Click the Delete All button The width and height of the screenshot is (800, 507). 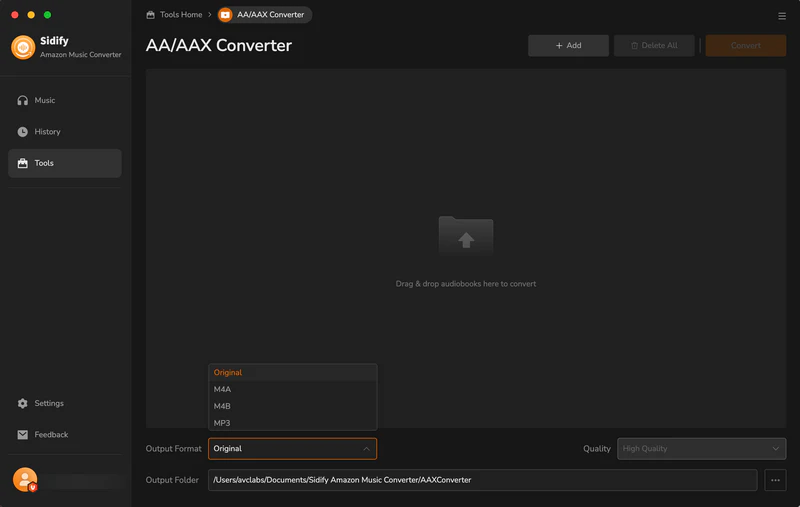tap(654, 45)
